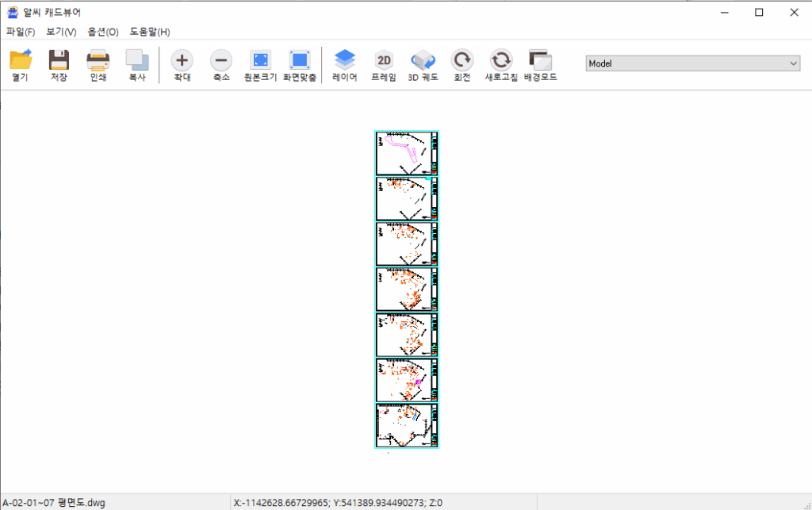
Task: Copy using the 복사 toolbar icon
Action: 137,65
